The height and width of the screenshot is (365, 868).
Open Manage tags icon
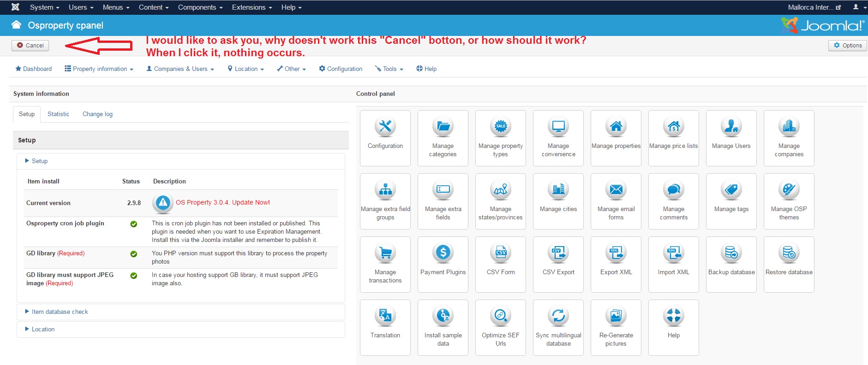(x=731, y=201)
